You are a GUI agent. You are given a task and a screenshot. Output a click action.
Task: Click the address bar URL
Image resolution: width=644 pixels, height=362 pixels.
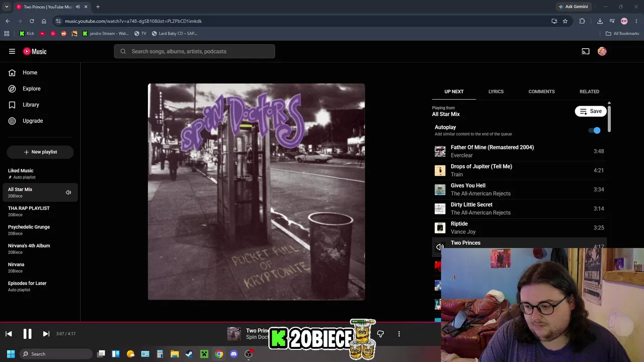tap(133, 21)
